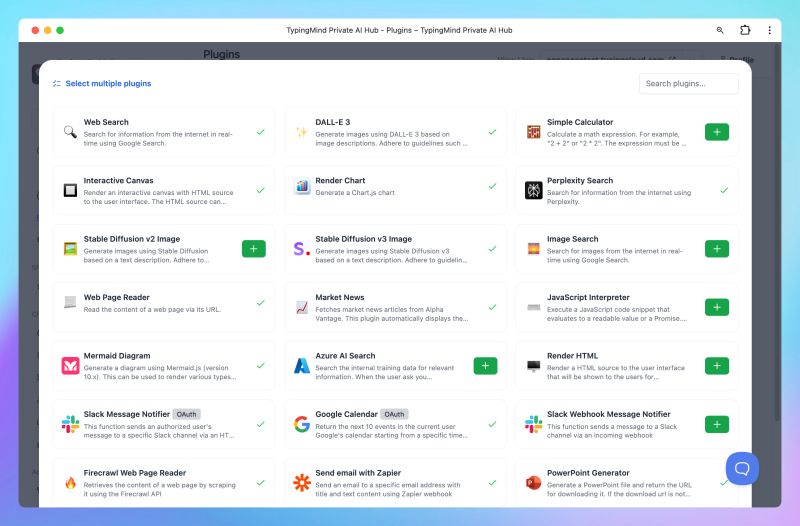The image size is (800, 526).
Task: Click the Mermaid Diagram pink icon
Action: 70,366
